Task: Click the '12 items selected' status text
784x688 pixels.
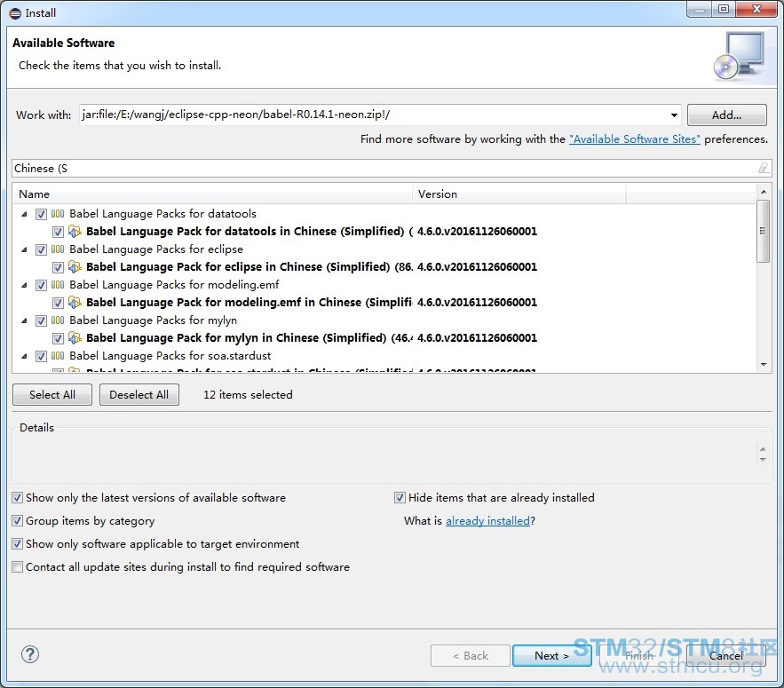Action: [248, 394]
